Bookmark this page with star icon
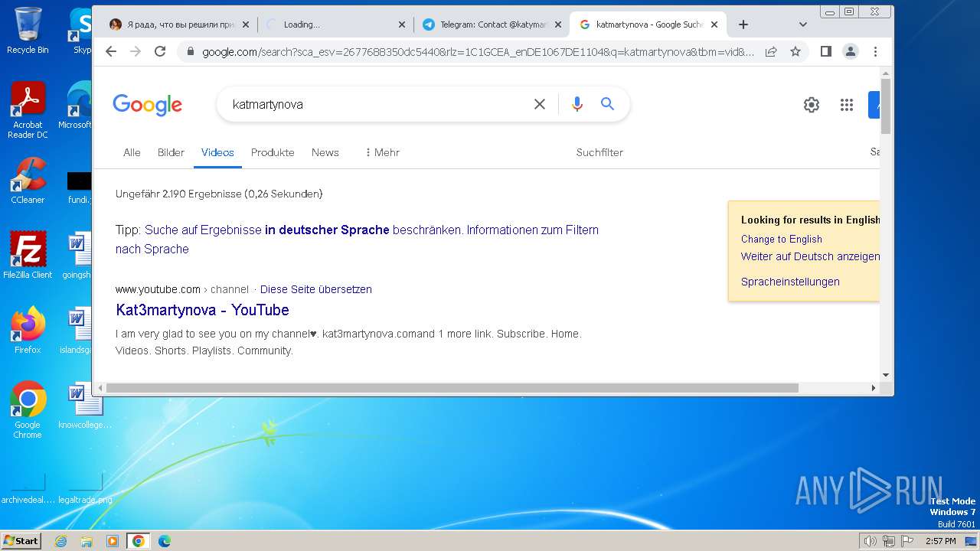The width and height of the screenshot is (980, 551). (x=795, y=51)
